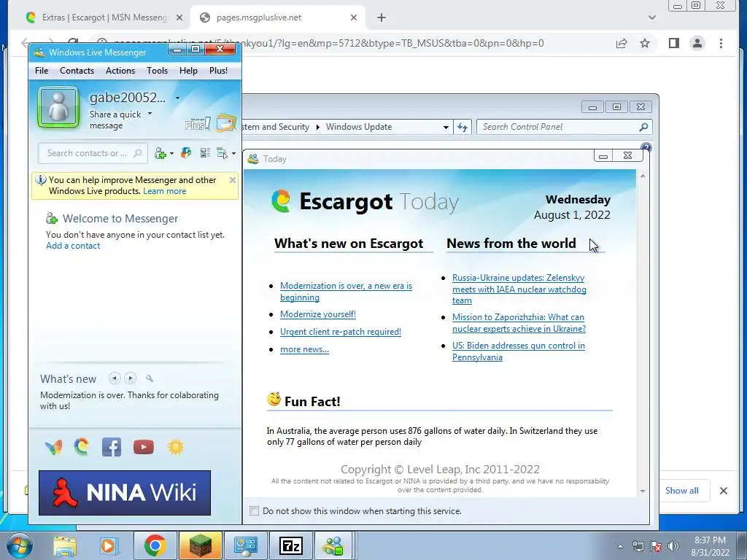Click the sun weather icon in Messenger
Screen dimensions: 747x560
pyautogui.click(x=175, y=447)
